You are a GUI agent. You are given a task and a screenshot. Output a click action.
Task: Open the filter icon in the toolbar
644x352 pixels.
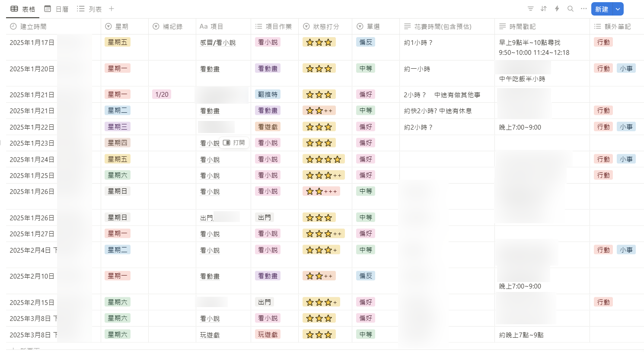(x=530, y=9)
